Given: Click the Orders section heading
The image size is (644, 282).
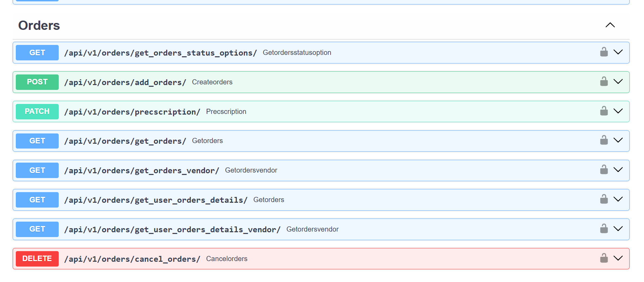Looking at the screenshot, I should coord(39,25).
